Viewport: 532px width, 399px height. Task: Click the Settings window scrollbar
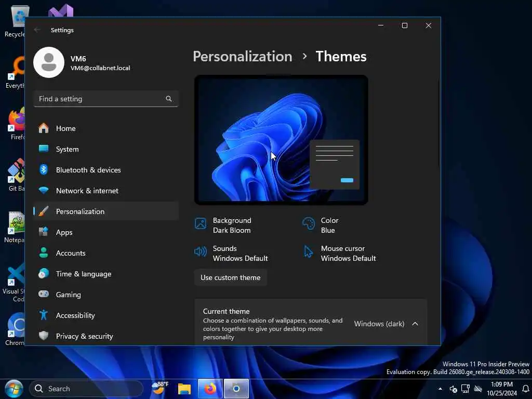click(x=438, y=123)
